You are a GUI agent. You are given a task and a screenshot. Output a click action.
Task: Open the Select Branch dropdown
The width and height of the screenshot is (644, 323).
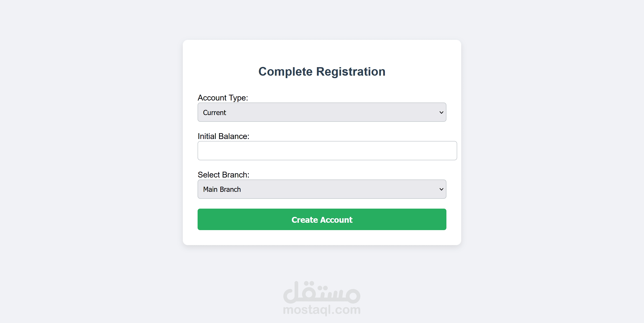pyautogui.click(x=322, y=189)
